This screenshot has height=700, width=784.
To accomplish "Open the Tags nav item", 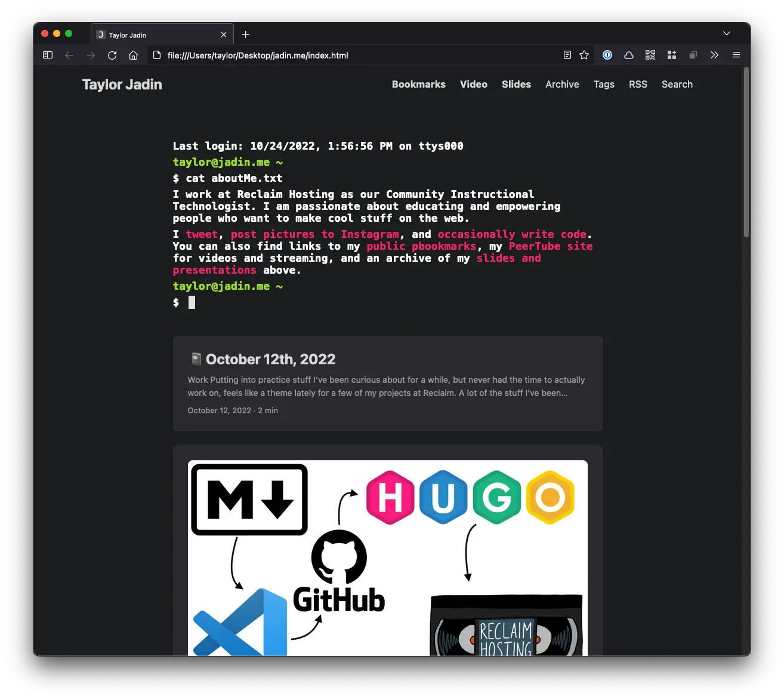I will tap(604, 85).
